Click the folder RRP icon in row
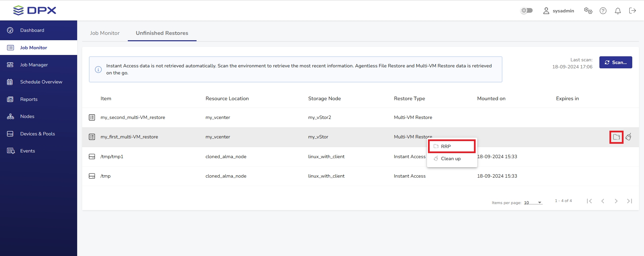The width and height of the screenshot is (644, 256). click(616, 137)
